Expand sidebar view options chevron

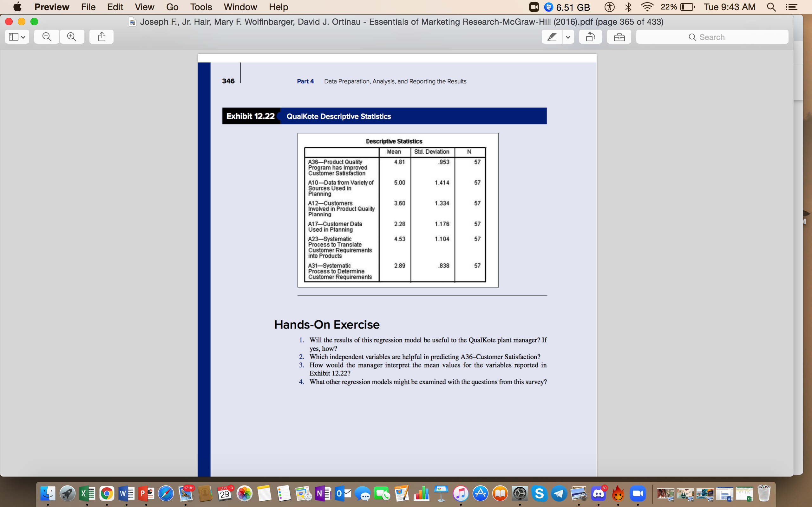coord(23,37)
